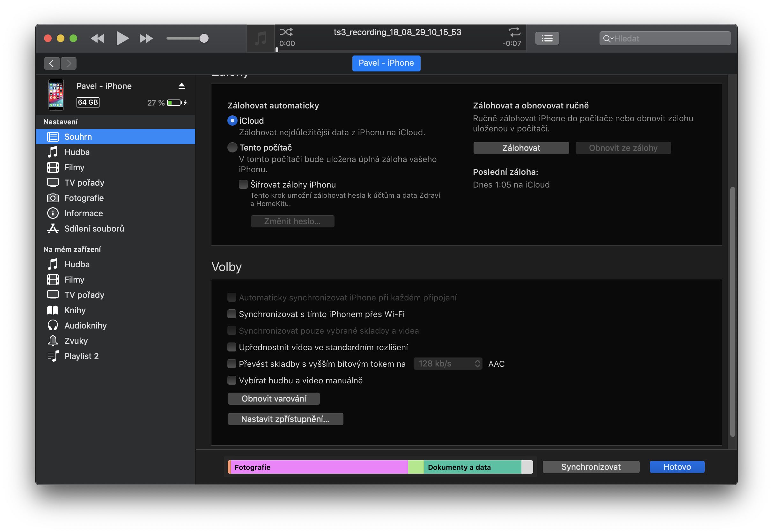Click the bell icon beside Zvuky
This screenshot has width=773, height=532.
[x=53, y=341]
